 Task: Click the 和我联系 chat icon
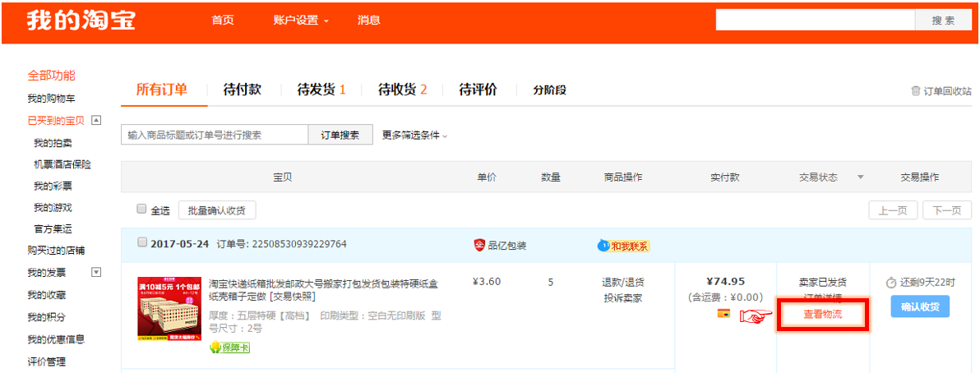(x=624, y=246)
